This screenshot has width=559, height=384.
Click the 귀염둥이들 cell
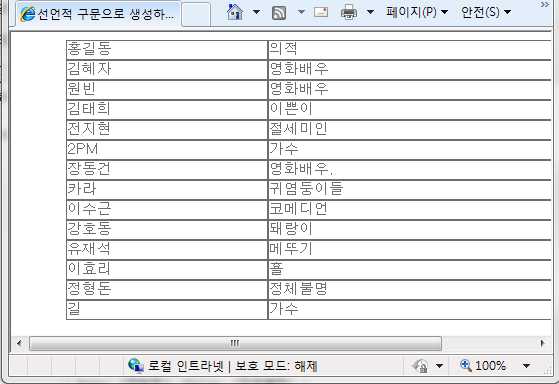410,189
